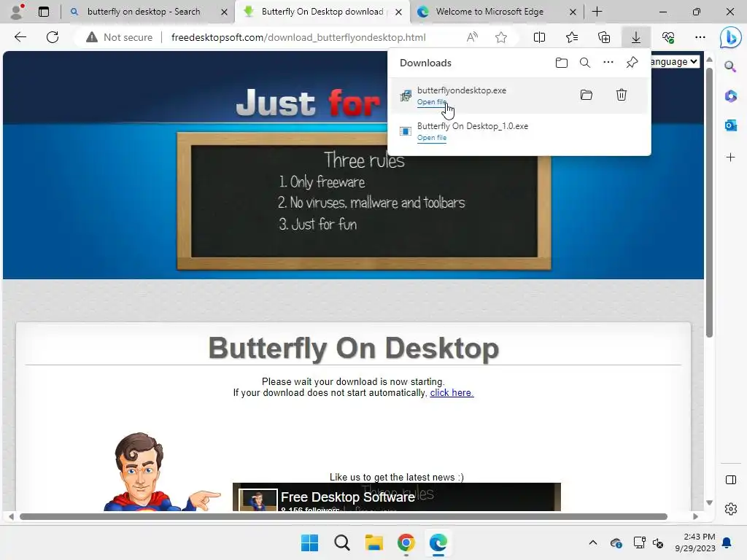
Task: Open Collections in toolbar
Action: (603, 37)
